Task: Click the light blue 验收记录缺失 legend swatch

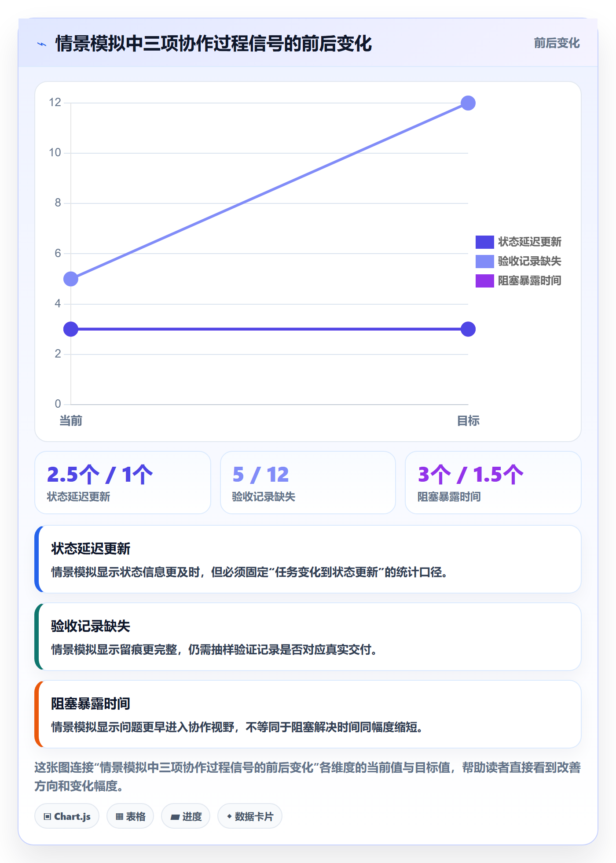Action: (485, 262)
